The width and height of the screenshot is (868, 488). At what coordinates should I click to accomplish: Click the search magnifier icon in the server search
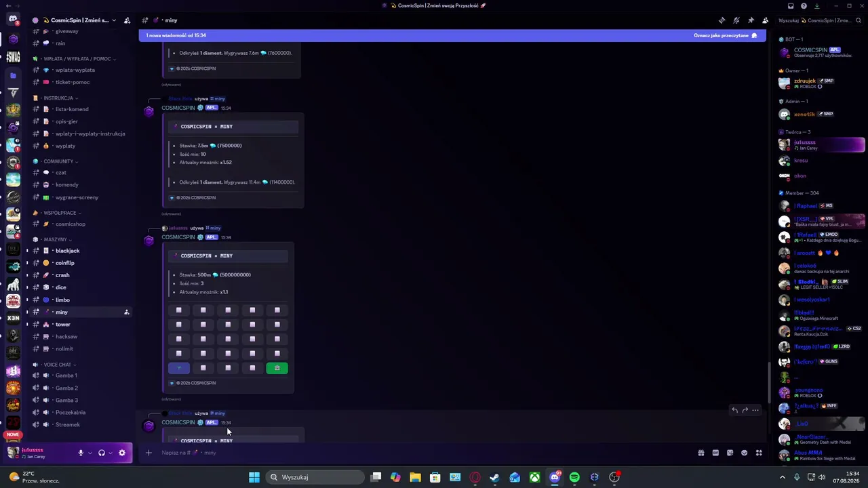857,20
